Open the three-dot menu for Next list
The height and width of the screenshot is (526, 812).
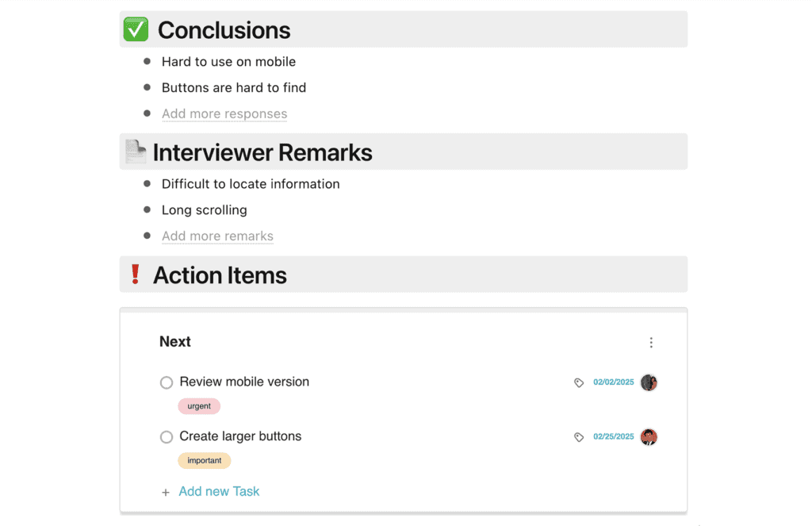[x=651, y=343]
